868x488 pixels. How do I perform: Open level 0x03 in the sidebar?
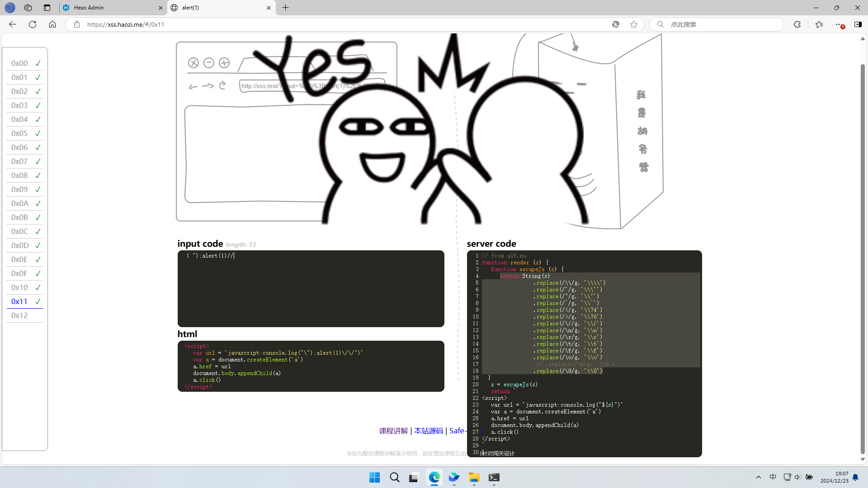(25, 105)
